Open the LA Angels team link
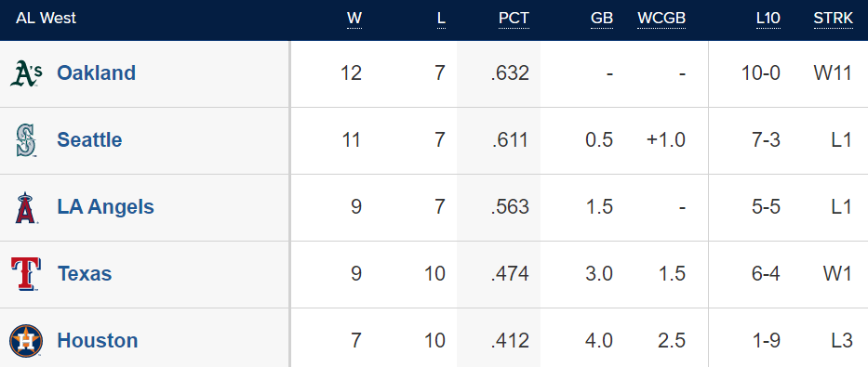Image resolution: width=868 pixels, height=367 pixels. click(106, 206)
